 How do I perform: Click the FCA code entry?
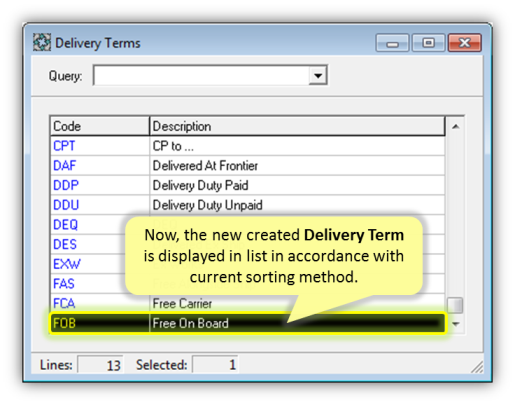[64, 303]
